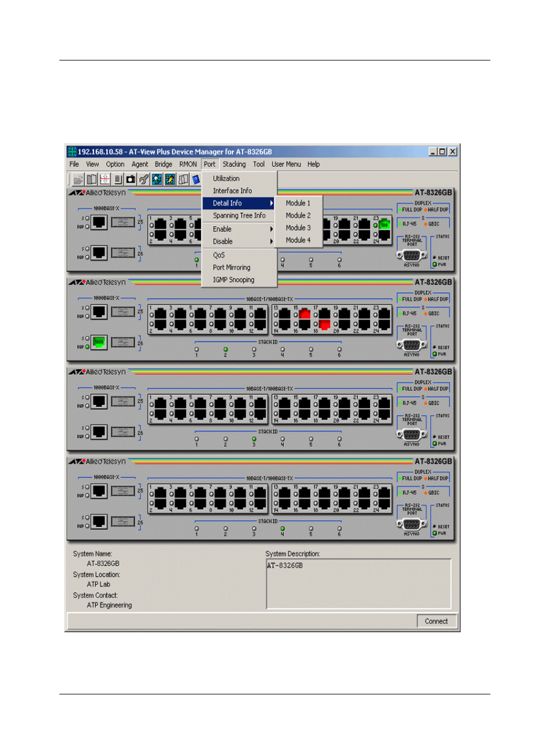
Task: Open the RMON menu
Action: click(x=188, y=164)
